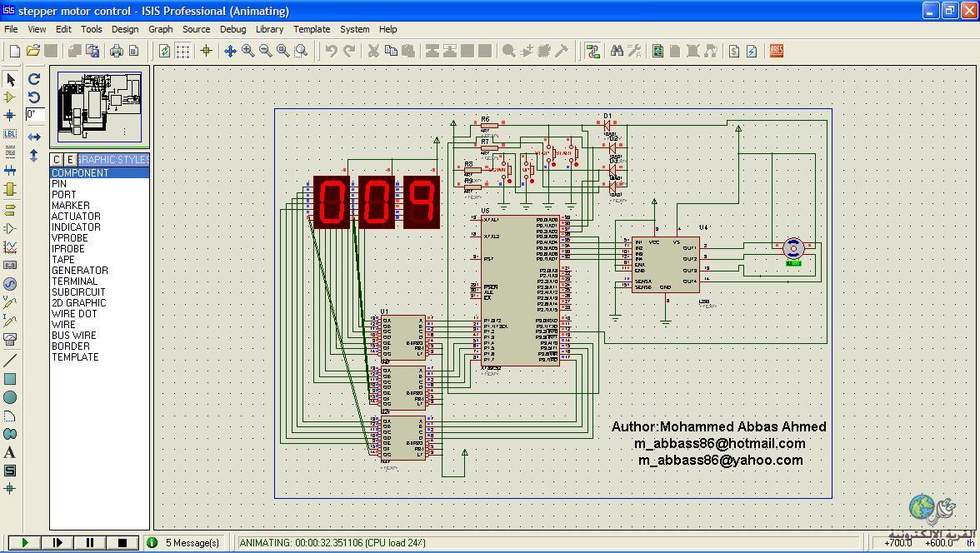Choose the Generator mode sine-wave tool
Image resolution: width=980 pixels, height=553 pixels.
pos(10,284)
